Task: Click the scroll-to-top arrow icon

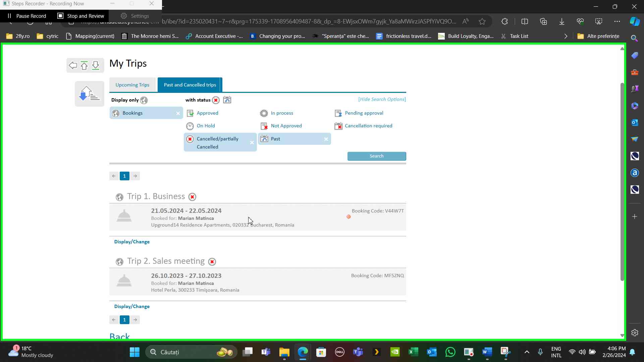Action: [x=84, y=65]
